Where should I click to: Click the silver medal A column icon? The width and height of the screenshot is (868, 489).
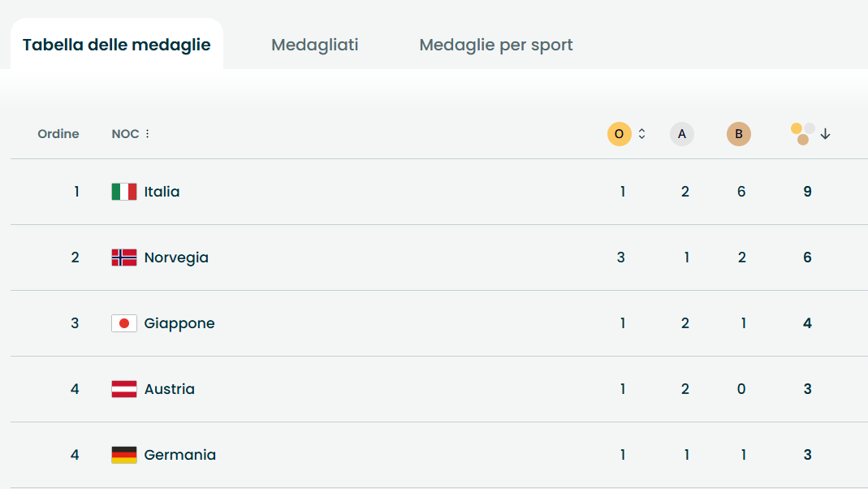click(681, 133)
